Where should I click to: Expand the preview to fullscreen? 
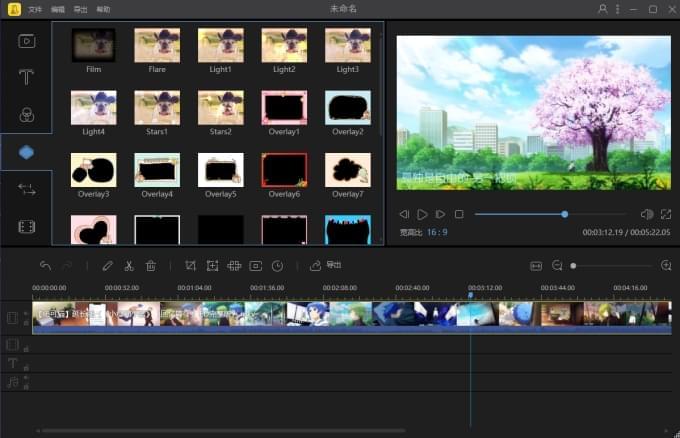coord(666,214)
